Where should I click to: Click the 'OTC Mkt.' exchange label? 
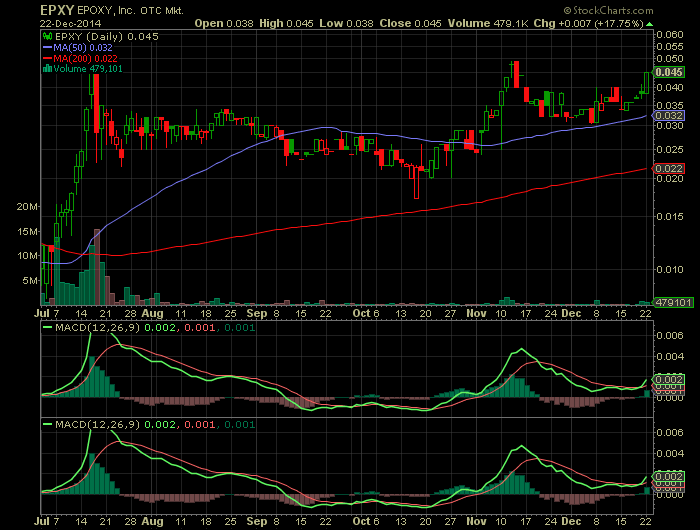coord(162,11)
